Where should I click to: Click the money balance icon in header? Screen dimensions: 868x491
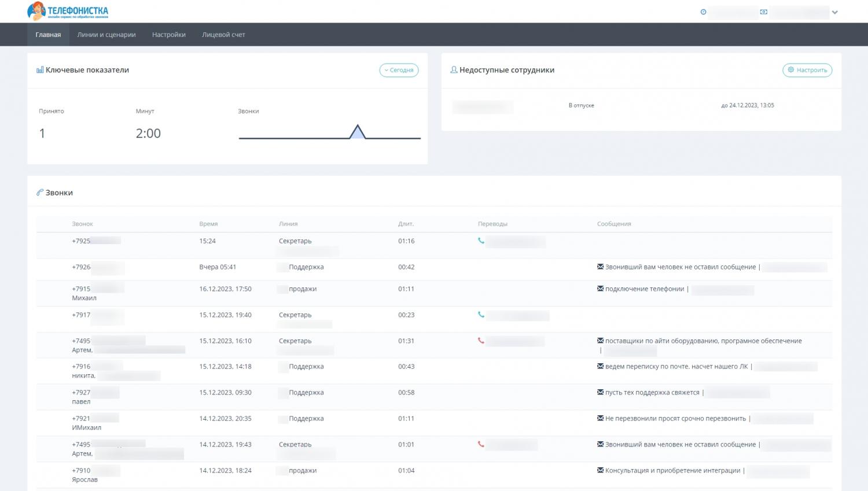[763, 12]
